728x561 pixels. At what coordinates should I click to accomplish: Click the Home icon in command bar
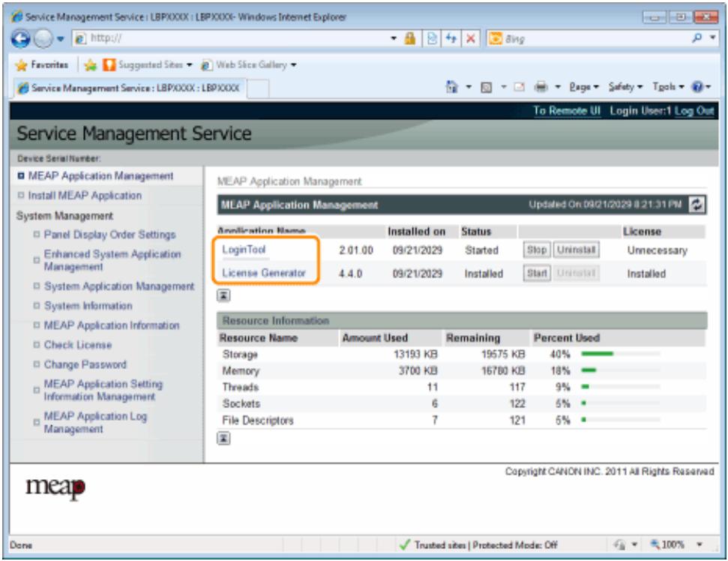click(x=451, y=86)
